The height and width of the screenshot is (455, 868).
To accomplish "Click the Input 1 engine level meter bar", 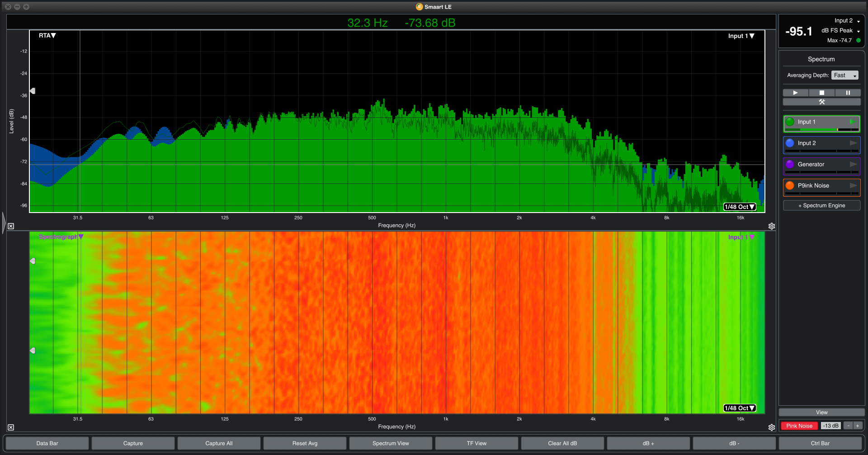I will [822, 130].
